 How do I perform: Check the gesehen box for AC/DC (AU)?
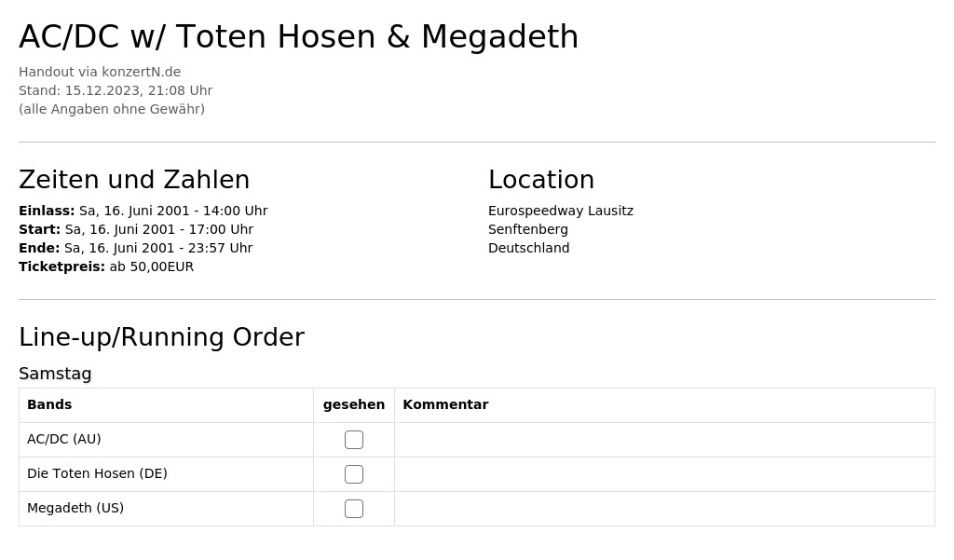point(353,440)
